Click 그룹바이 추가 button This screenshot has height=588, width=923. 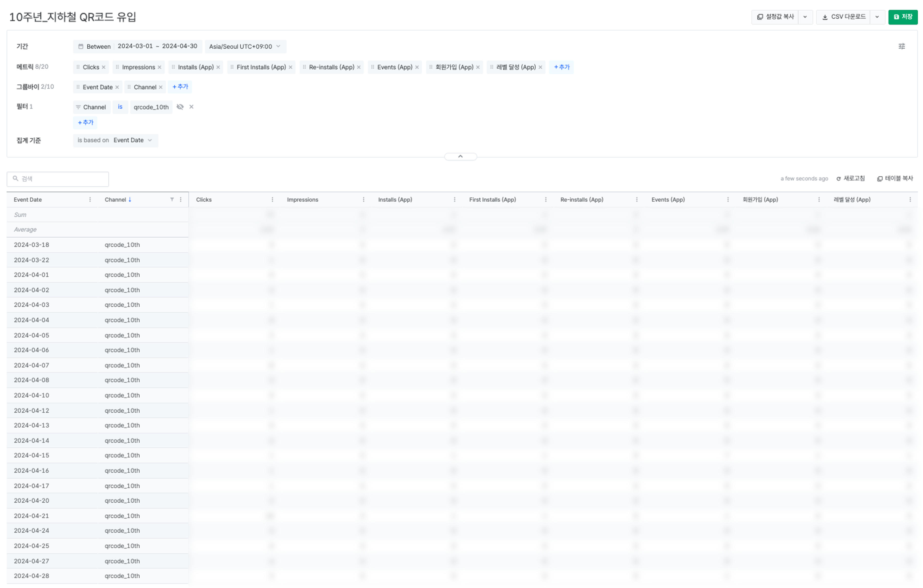pos(178,87)
